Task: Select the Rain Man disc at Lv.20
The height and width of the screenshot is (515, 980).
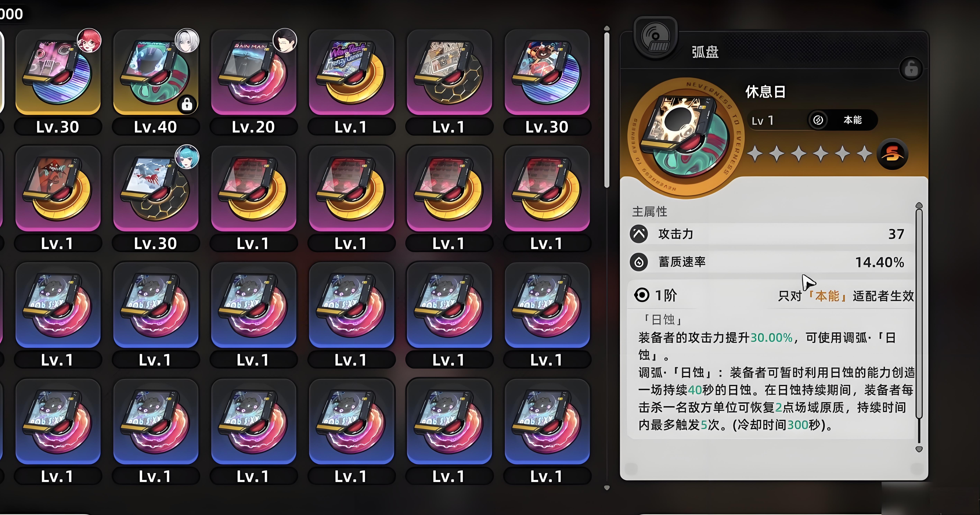Action: 253,72
